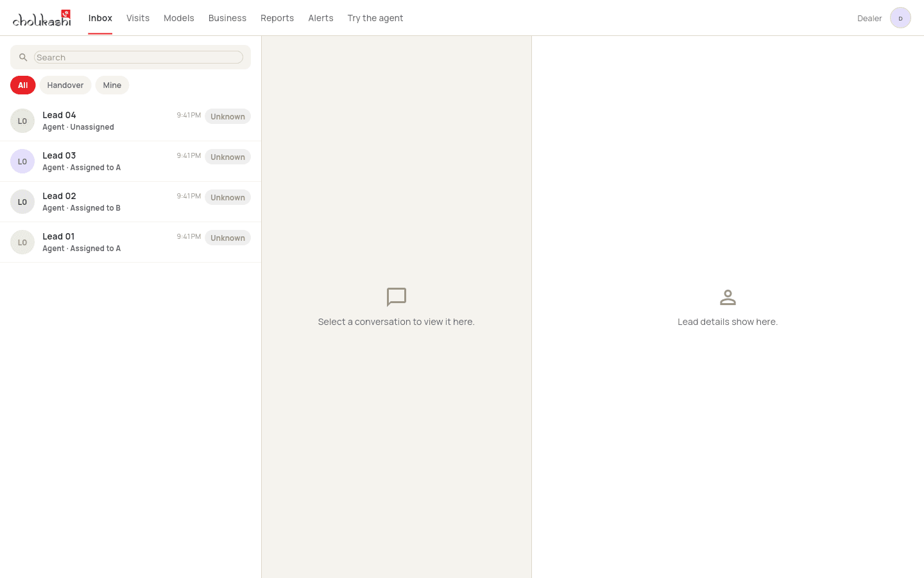
Task: Open the Visits tab
Action: point(138,18)
